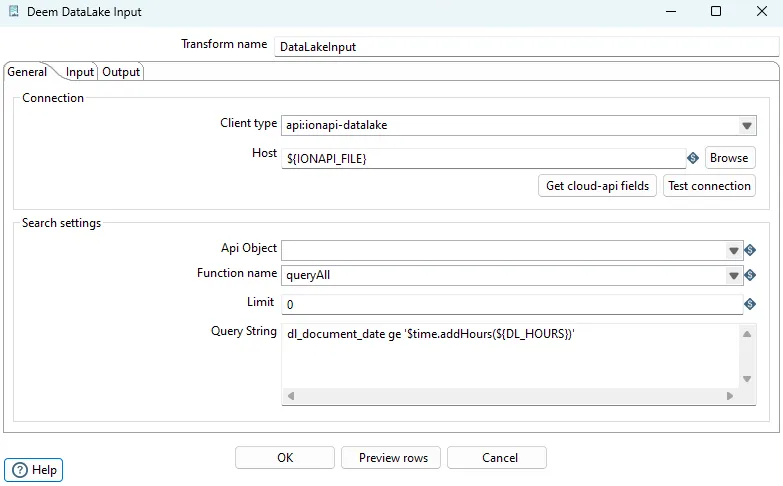783x486 pixels.
Task: Click the variable icon next to Api Object
Action: 750,250
